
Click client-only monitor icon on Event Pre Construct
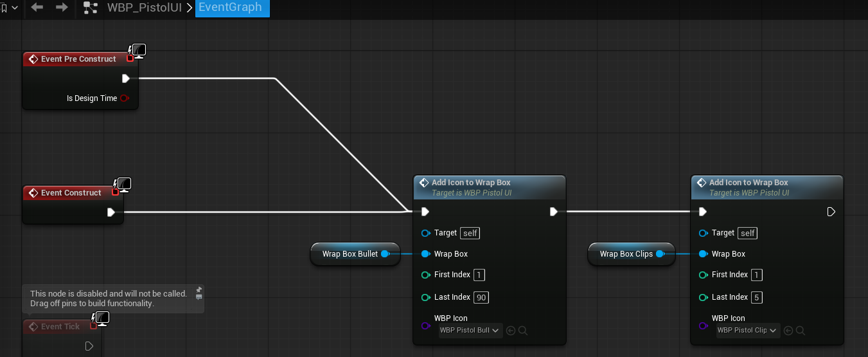pos(139,51)
